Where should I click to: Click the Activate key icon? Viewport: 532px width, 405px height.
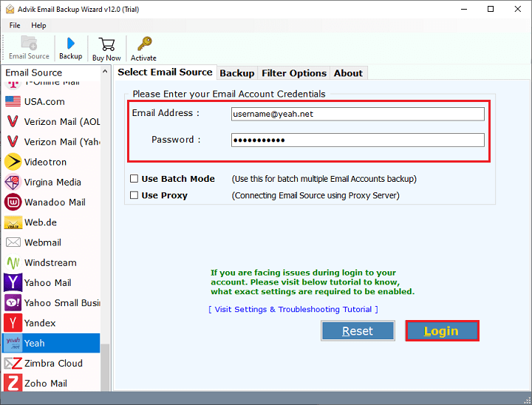[x=144, y=44]
